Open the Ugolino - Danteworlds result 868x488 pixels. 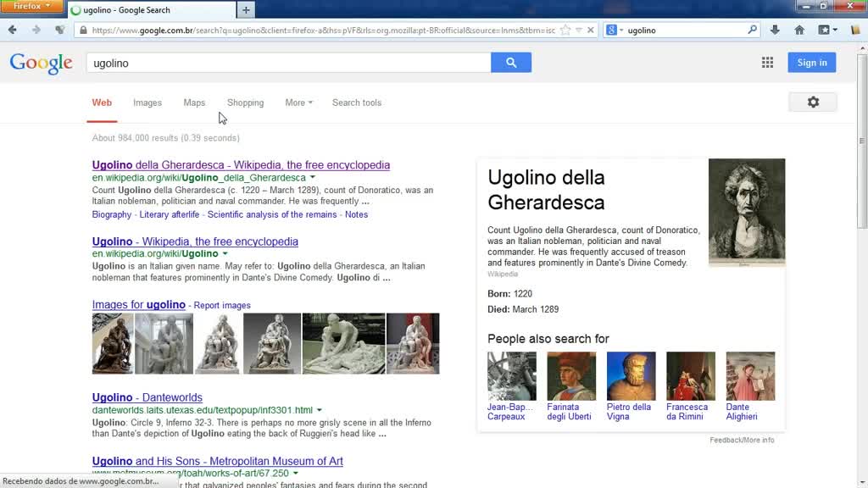(147, 397)
